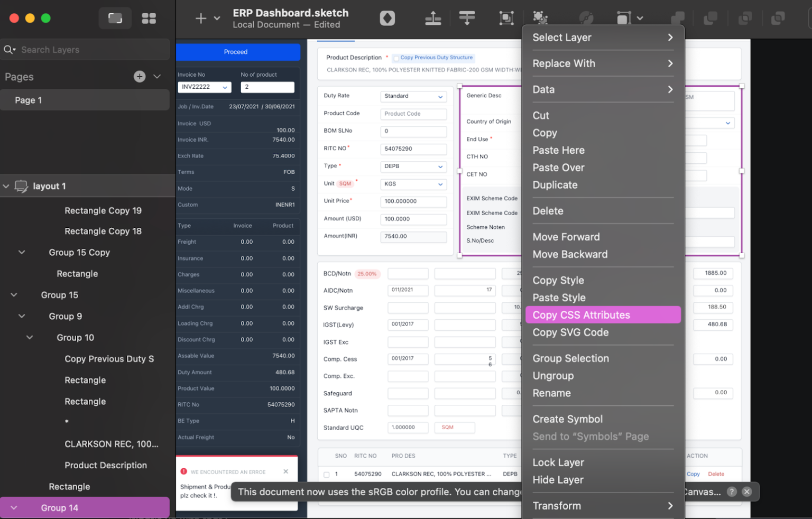Click the magnifier icon in Search Layers
The width and height of the screenshot is (812, 519).
click(x=9, y=49)
